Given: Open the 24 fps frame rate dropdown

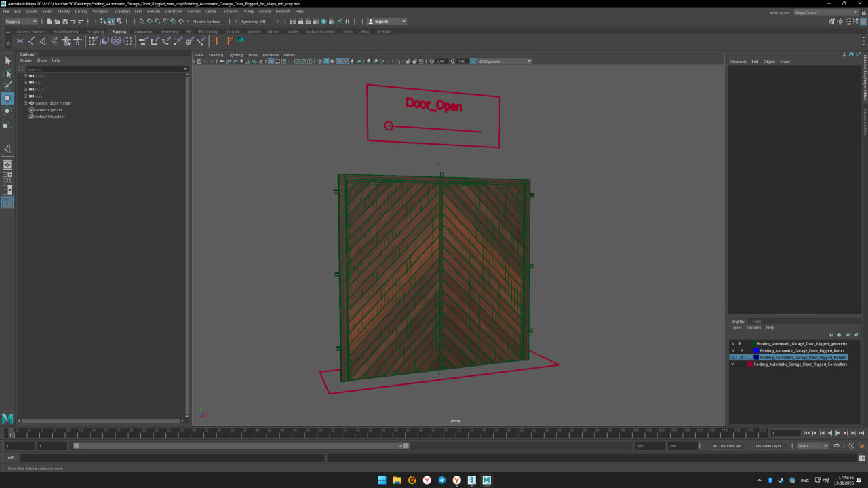Looking at the screenshot, I should point(812,446).
